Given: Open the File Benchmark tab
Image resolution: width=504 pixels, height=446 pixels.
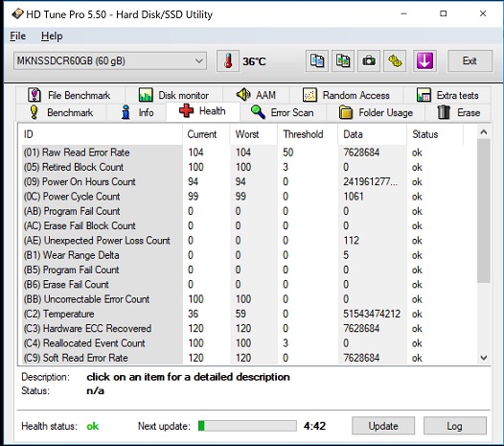Looking at the screenshot, I should (x=69, y=95).
